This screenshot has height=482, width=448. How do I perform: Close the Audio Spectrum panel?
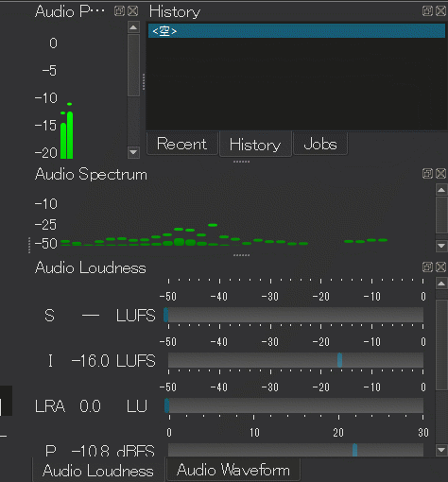tap(441, 174)
